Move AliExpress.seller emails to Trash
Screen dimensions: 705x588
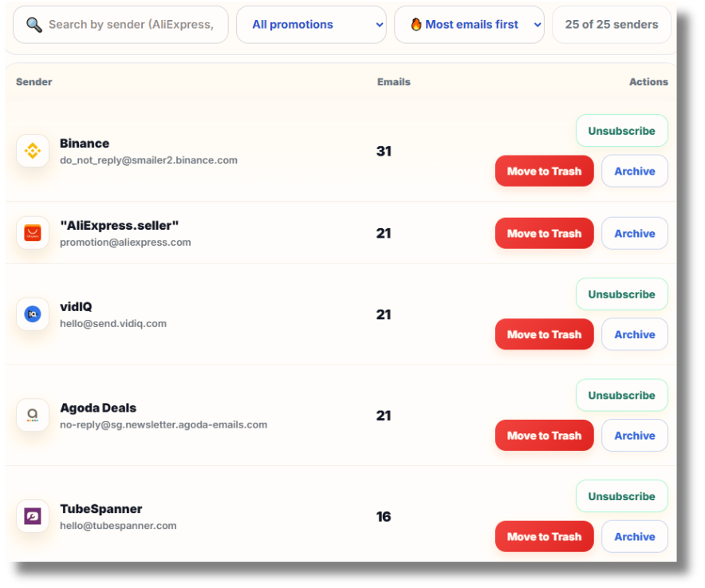click(x=544, y=233)
